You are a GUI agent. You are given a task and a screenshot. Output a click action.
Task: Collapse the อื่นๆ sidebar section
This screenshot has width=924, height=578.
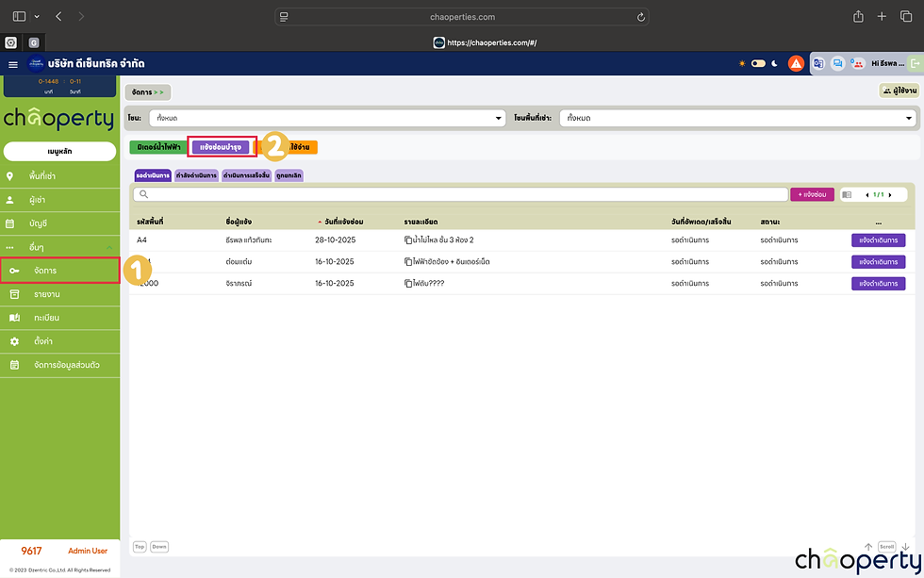pos(59,247)
